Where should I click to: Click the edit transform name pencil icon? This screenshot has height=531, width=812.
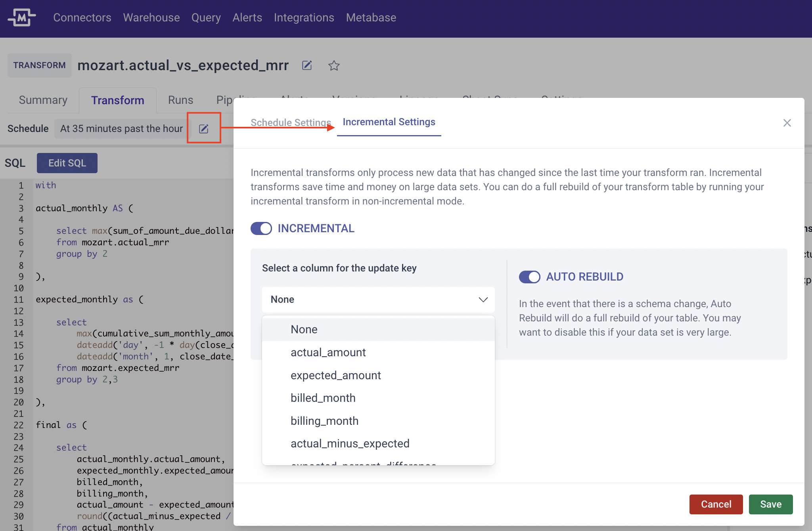(307, 65)
